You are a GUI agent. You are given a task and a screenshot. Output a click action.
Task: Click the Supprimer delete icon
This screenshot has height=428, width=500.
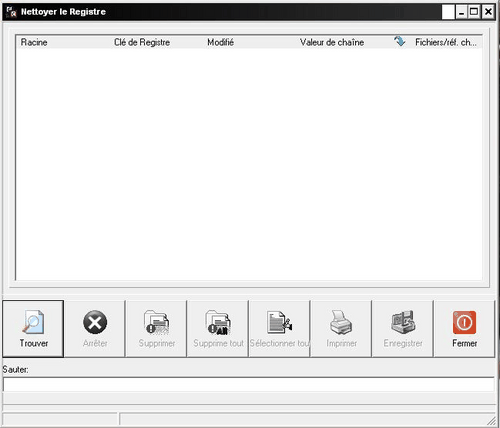[x=157, y=322]
